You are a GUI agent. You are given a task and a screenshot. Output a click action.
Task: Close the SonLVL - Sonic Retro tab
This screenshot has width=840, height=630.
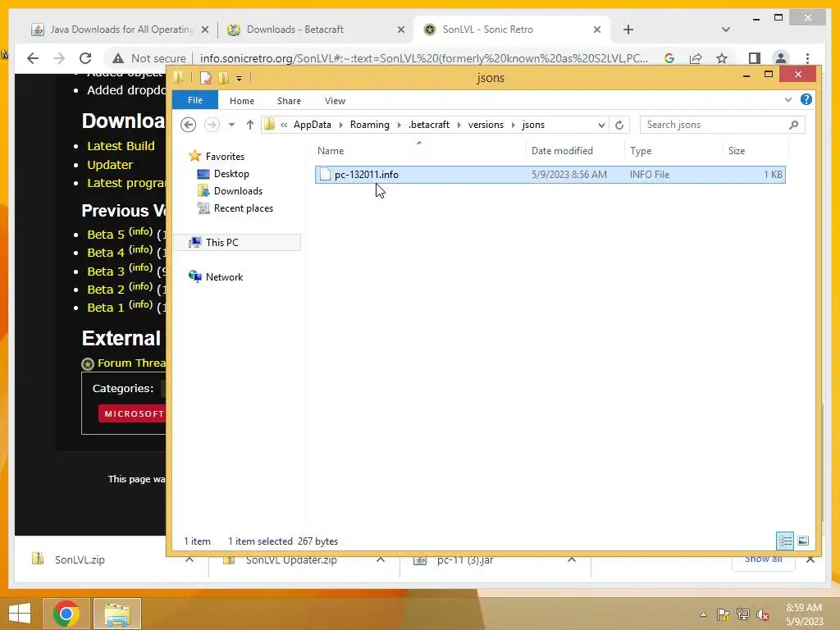pos(597,30)
